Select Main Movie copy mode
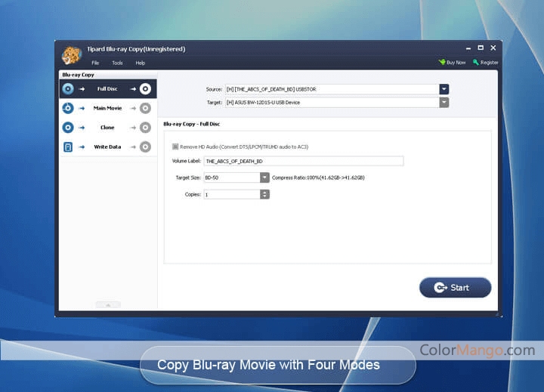This screenshot has height=392, width=544. coord(108,108)
